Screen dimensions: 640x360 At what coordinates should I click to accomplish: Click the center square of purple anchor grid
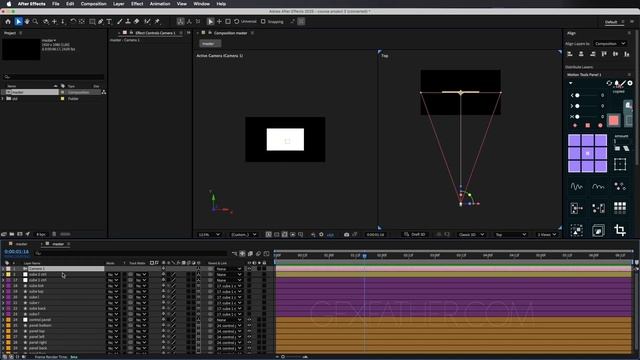tap(587, 153)
